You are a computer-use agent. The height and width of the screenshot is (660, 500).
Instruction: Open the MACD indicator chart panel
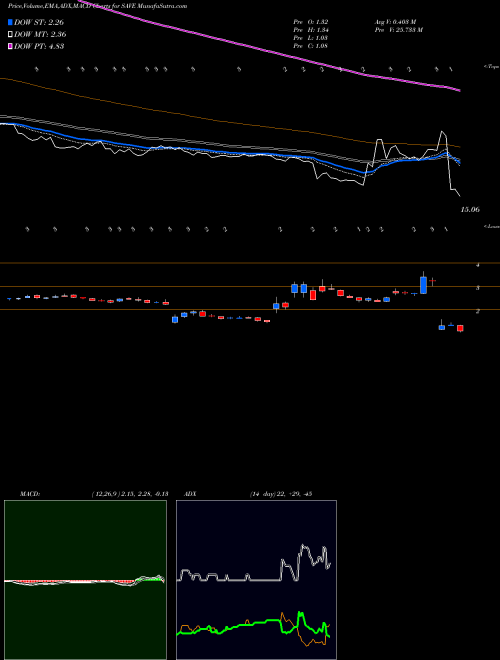pyautogui.click(x=85, y=580)
